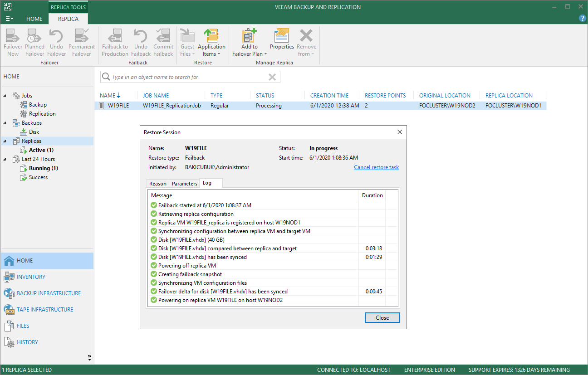Open Guest Files restore dropdown
This screenshot has width=588, height=375.
click(x=187, y=42)
